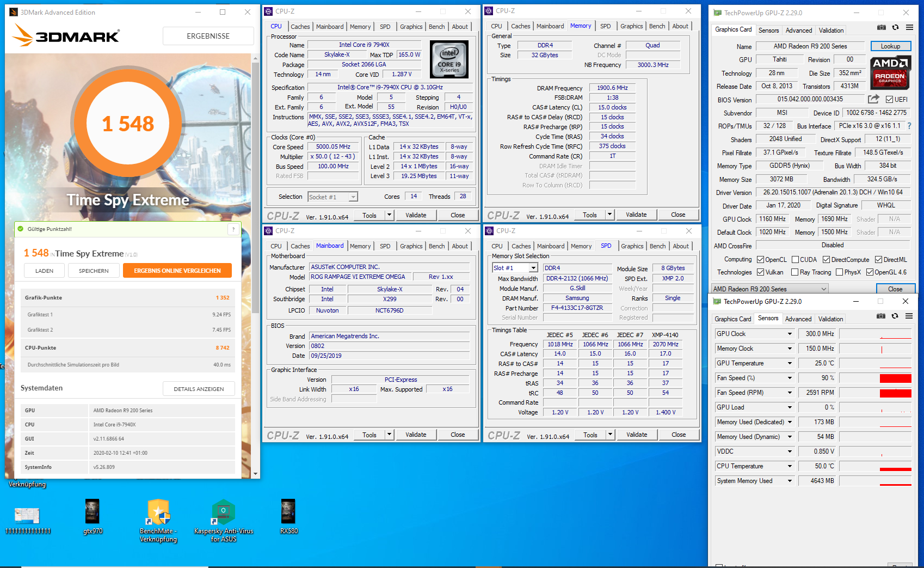Viewport: 924px width, 568px height.
Task: Click the GPU-Z refresh icon in Graphics Card window
Action: pyautogui.click(x=895, y=27)
